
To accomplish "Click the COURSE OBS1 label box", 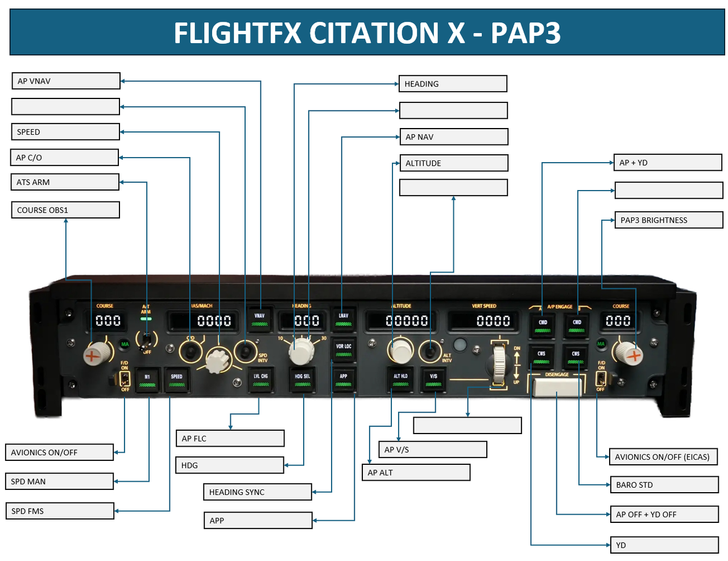I will (65, 210).
